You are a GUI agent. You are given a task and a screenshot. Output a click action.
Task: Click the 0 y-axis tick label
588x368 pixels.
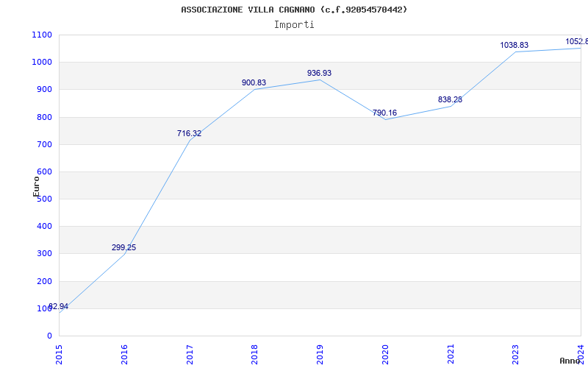coord(49,336)
